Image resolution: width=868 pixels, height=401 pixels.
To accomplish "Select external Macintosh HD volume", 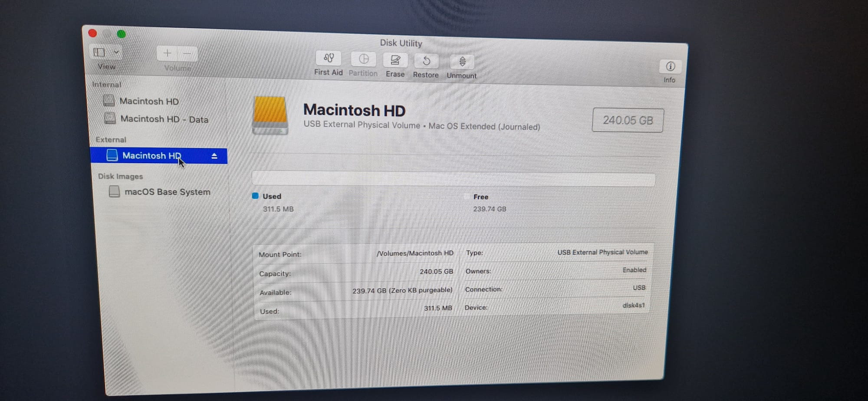I will click(158, 156).
